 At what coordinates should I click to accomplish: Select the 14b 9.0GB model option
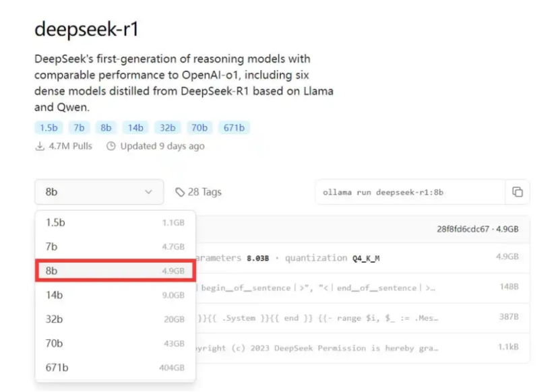(115, 295)
